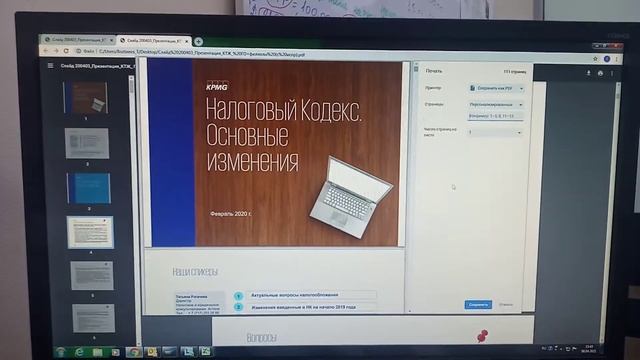Select page 5 thumbnail
Viewport: 640px width, 360px height.
click(92, 276)
